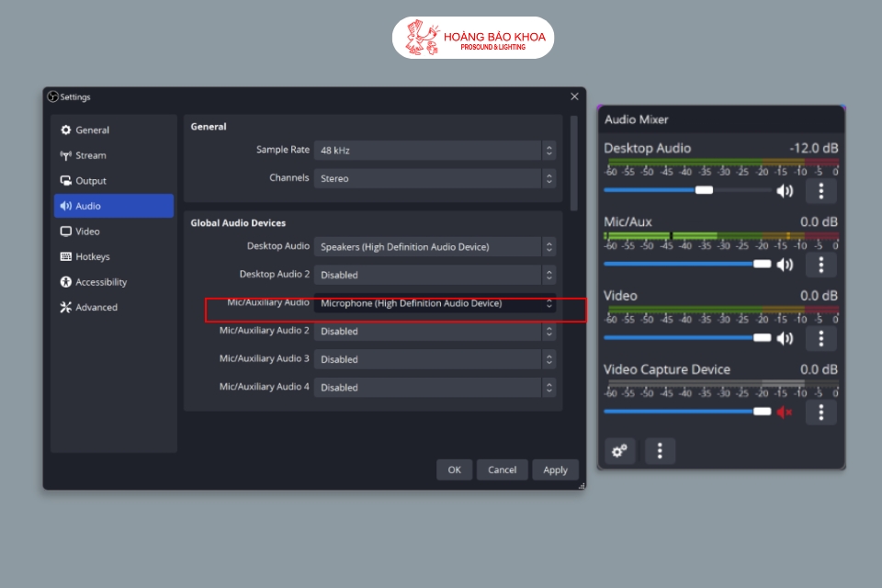Open the Output settings category
Viewport: 882px width, 588px height.
pyautogui.click(x=114, y=181)
